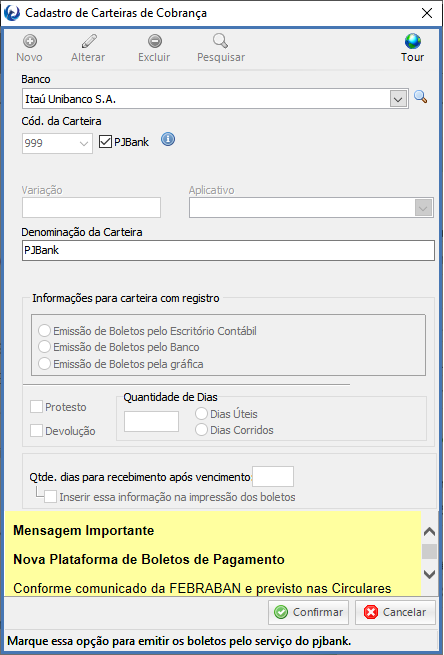Click the Confirmar button

tap(308, 612)
